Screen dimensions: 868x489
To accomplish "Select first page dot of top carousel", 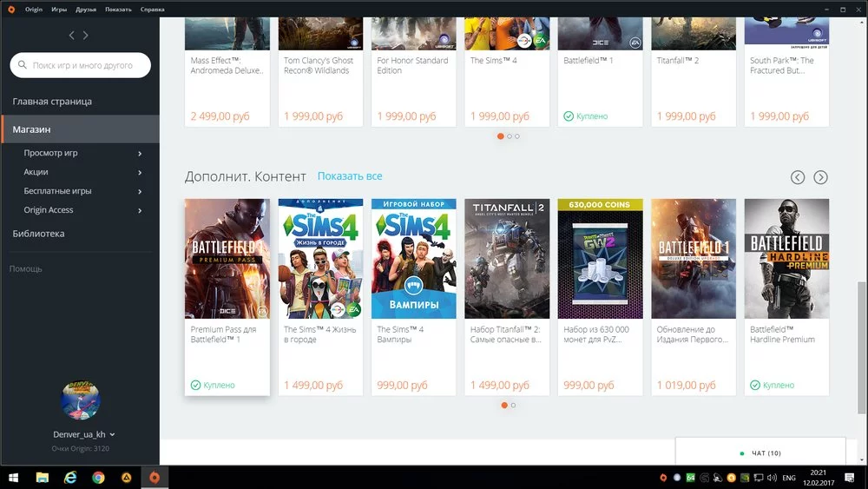I will point(501,136).
